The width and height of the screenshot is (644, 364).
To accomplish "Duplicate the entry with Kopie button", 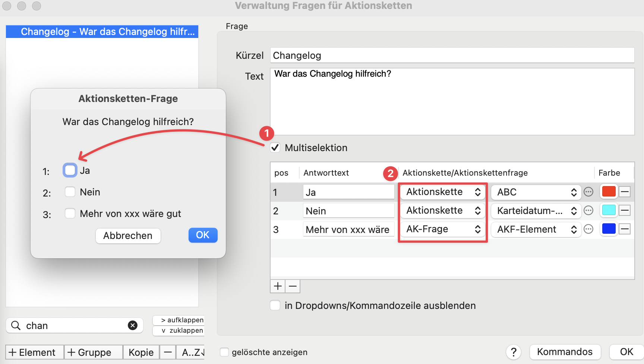I will click(141, 352).
